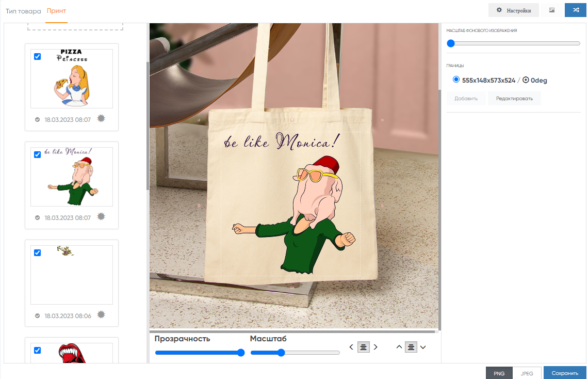Select the be like Monica print thumbnail
This screenshot has width=588, height=379.
tap(72, 177)
